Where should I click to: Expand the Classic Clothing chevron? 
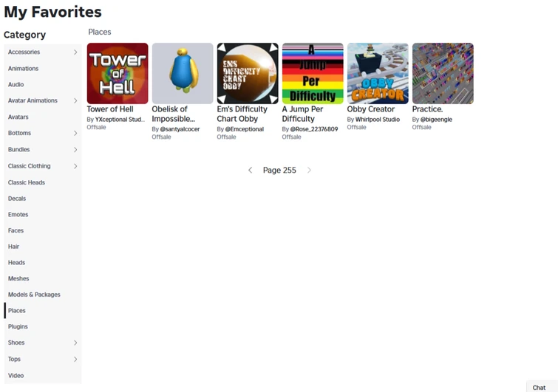click(x=75, y=166)
